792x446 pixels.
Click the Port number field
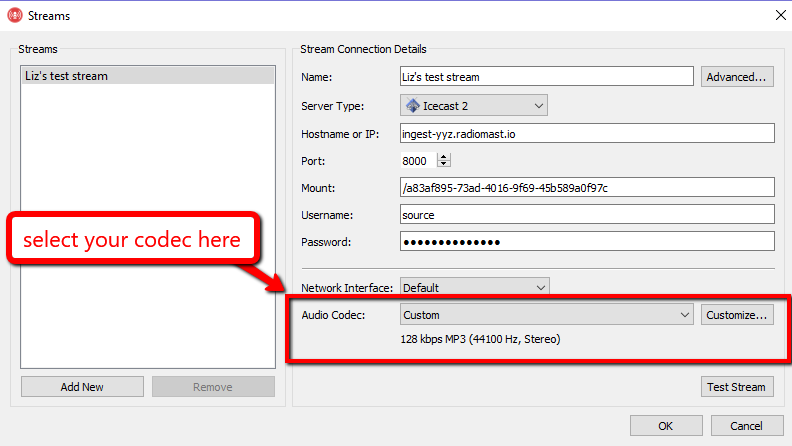[416, 161]
